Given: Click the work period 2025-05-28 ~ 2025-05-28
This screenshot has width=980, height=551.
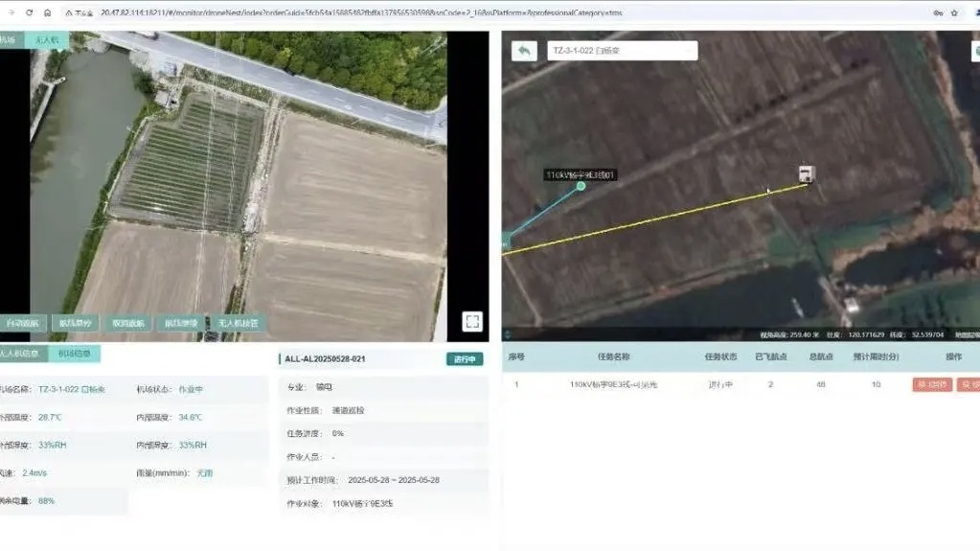Looking at the screenshot, I should (394, 480).
